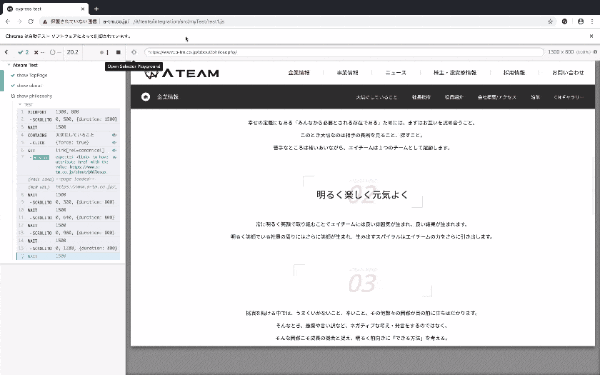Click the GET link[rel=canonical] command row
Viewport: 600px width, 375px height.
(x=68, y=150)
